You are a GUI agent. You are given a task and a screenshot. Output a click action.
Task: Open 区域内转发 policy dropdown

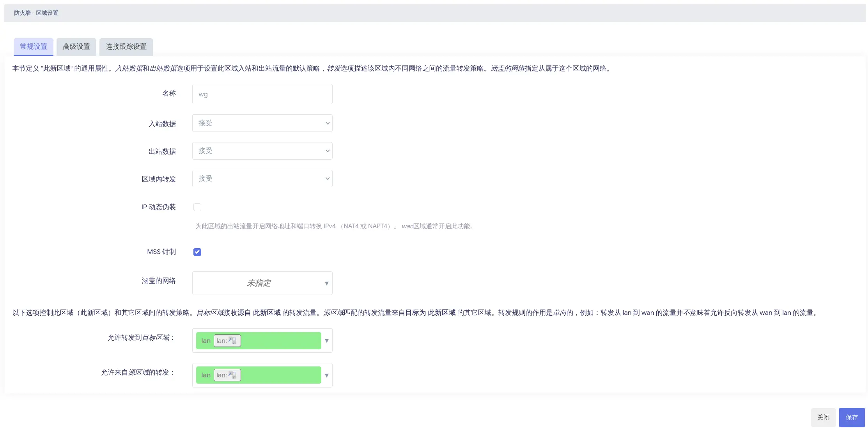pos(262,179)
